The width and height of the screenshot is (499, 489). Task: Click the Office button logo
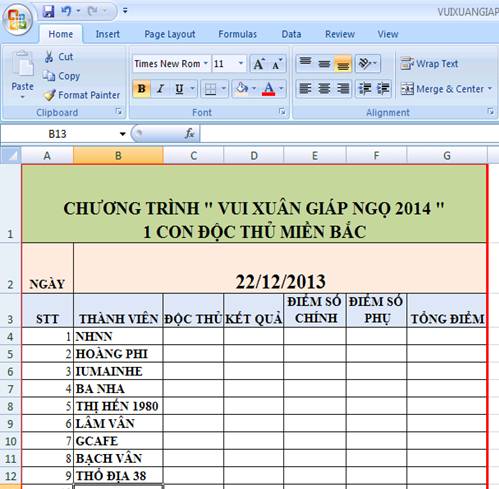(17, 19)
